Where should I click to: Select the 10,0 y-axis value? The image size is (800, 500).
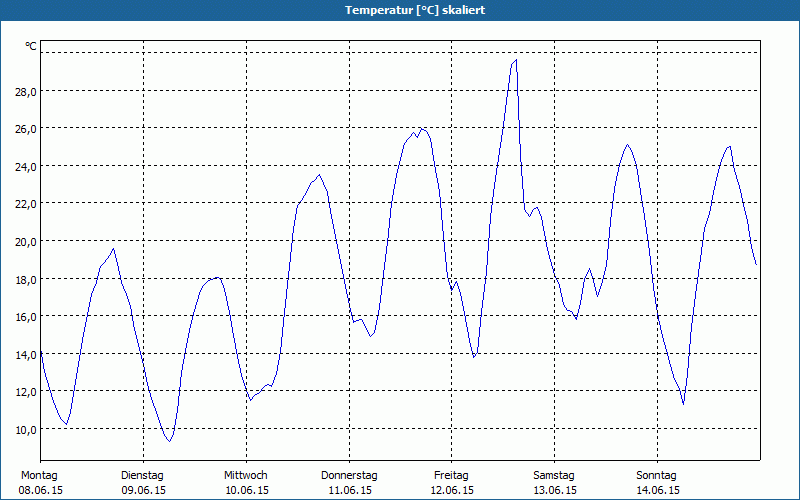(25, 429)
